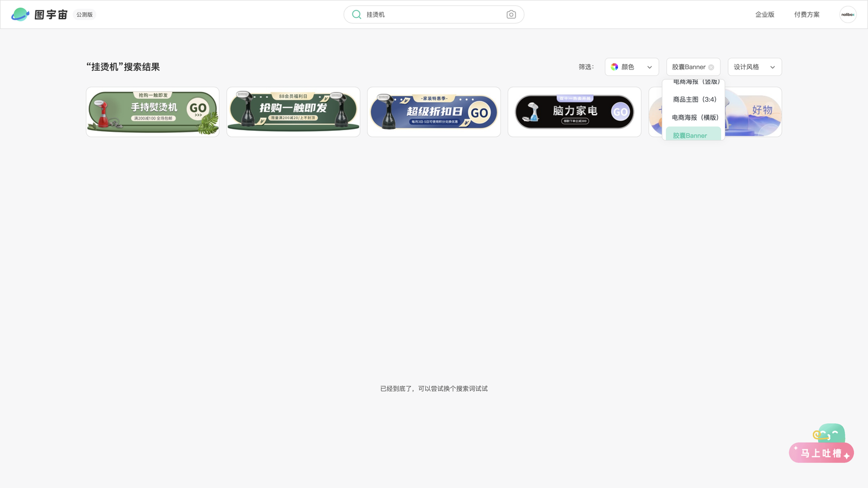Open the 手持熨烫机 green banner thumbnail
The image size is (868, 488).
pyautogui.click(x=153, y=112)
